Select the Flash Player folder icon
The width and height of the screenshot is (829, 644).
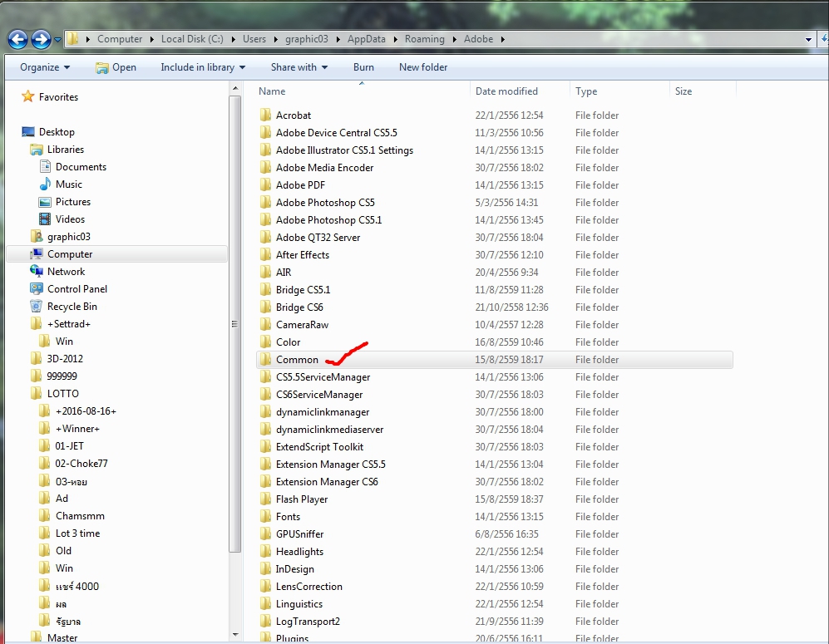tap(265, 499)
